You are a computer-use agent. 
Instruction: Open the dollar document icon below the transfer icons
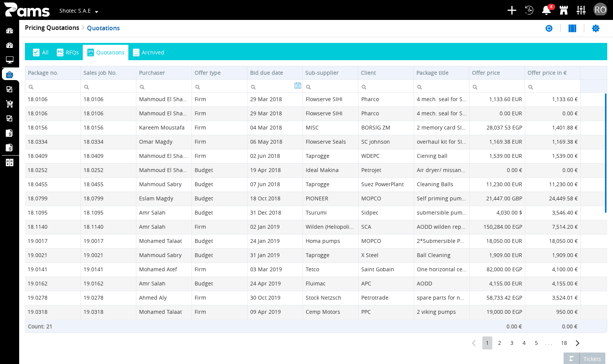click(x=10, y=133)
